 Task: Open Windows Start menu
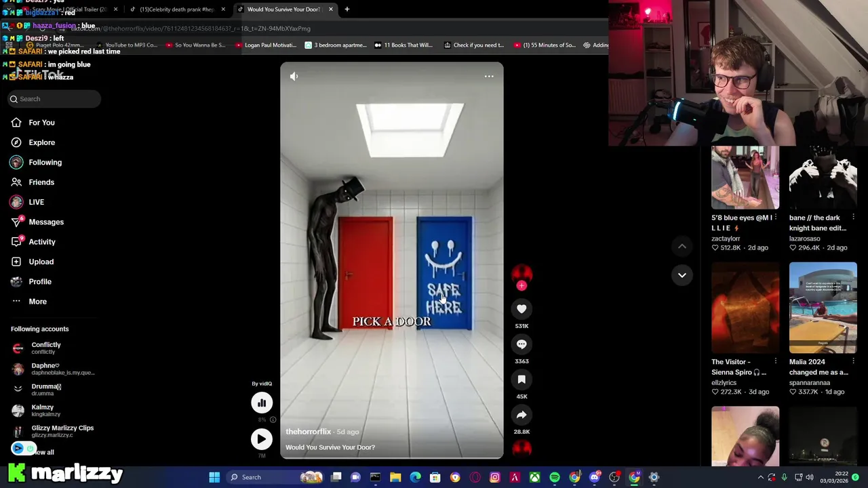214,477
